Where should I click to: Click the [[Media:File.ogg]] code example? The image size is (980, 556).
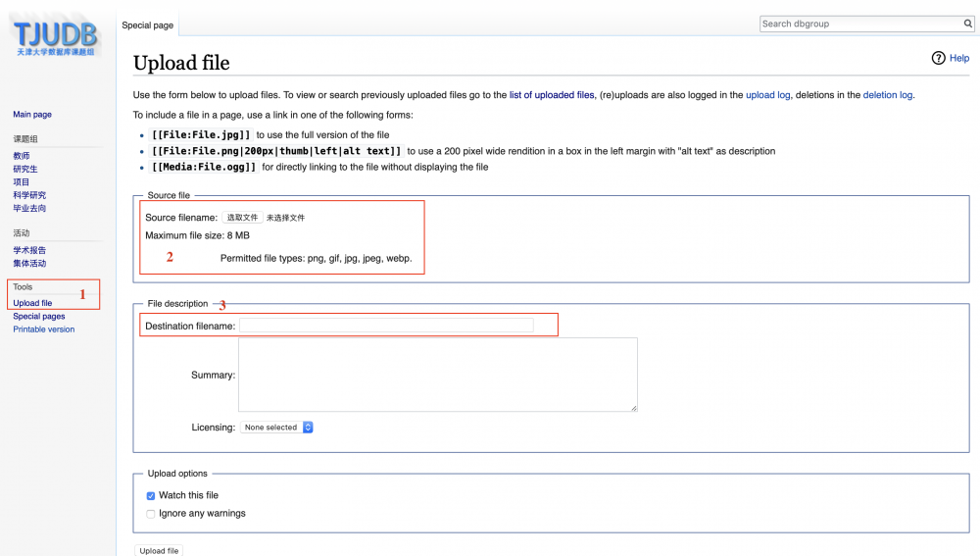point(204,167)
